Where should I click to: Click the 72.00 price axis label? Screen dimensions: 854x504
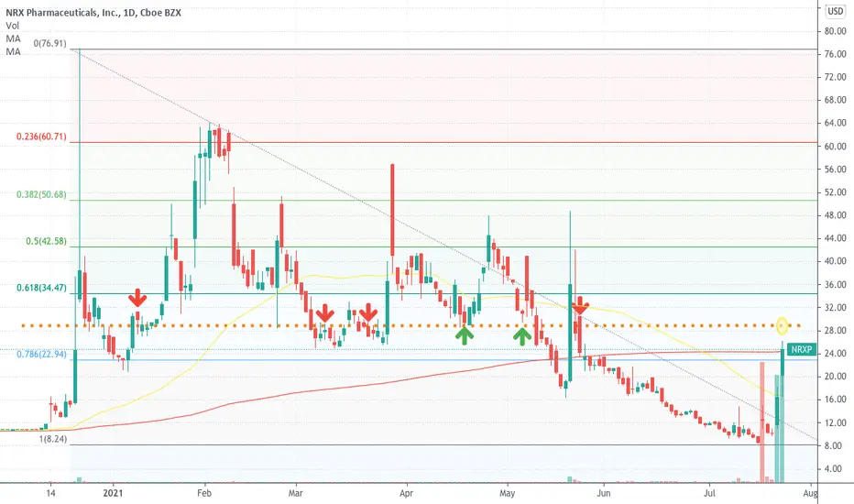pyautogui.click(x=835, y=77)
